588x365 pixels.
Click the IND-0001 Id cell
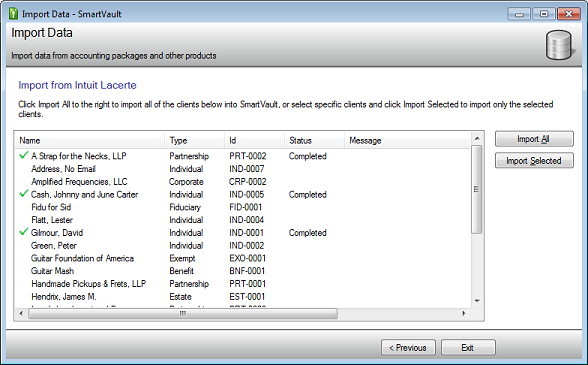pyautogui.click(x=247, y=233)
